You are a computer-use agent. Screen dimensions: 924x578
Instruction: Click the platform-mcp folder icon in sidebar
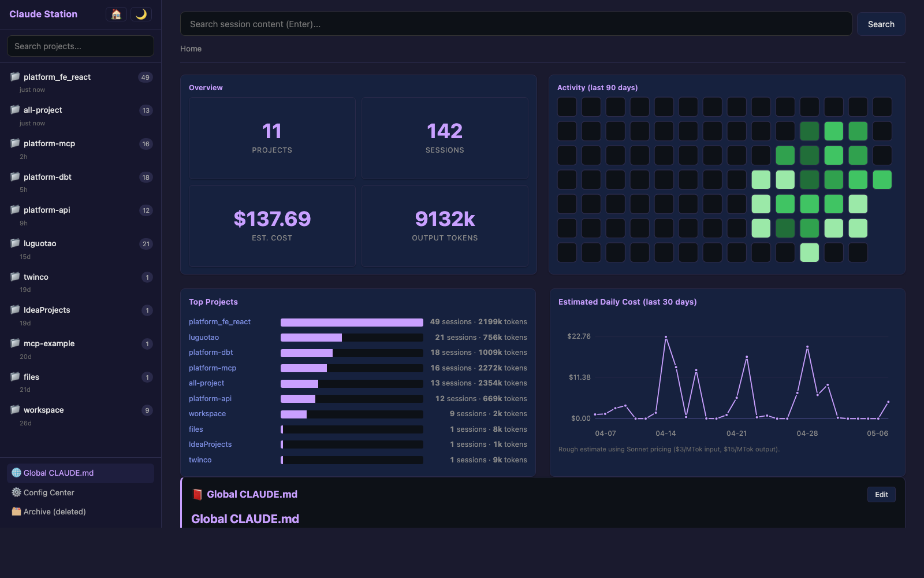pos(15,143)
